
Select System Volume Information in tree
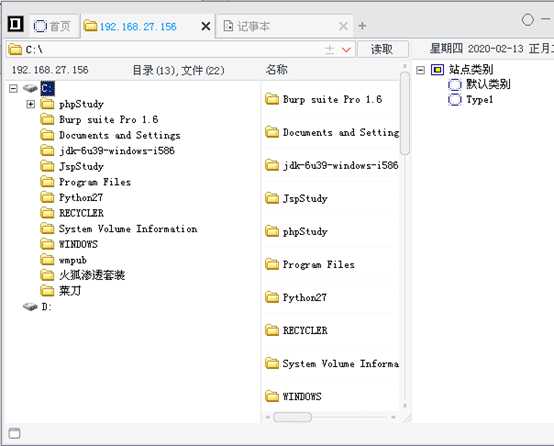(x=128, y=229)
